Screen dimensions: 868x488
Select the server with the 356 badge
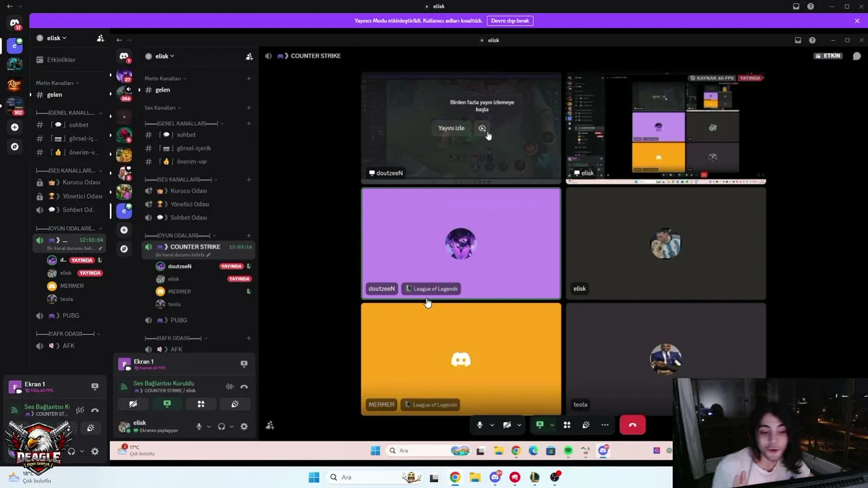point(124,93)
